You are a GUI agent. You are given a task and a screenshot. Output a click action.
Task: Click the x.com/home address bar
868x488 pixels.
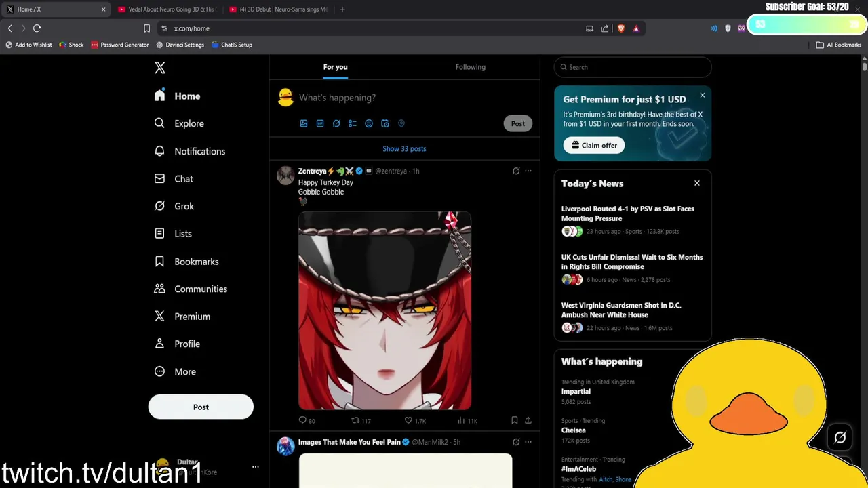pyautogui.click(x=373, y=28)
